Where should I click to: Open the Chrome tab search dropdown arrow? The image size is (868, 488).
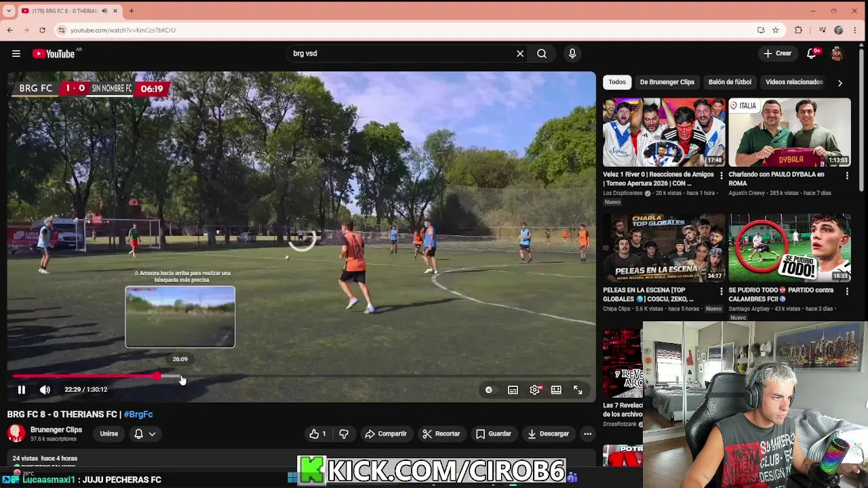(8, 11)
